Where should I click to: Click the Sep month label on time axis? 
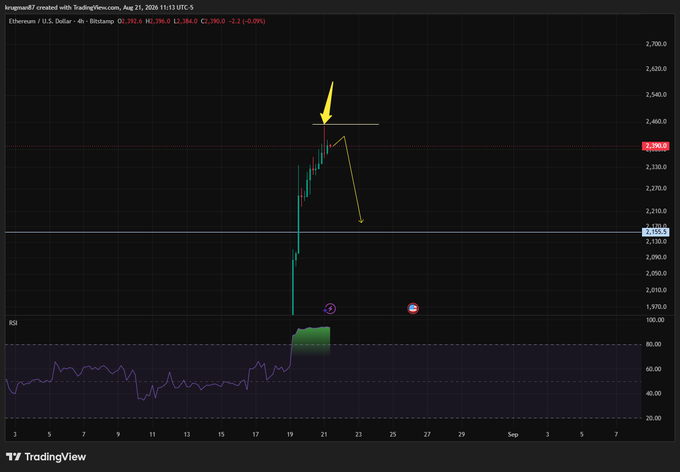(x=513, y=434)
